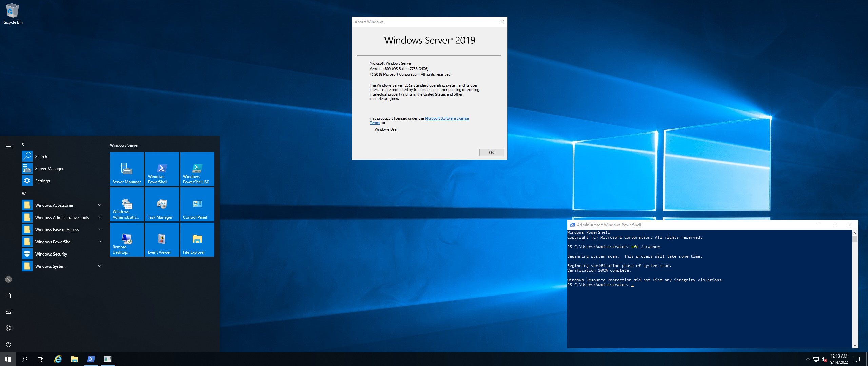868x366 pixels.
Task: Switch to About Windows taskbar item
Action: pyautogui.click(x=107, y=359)
